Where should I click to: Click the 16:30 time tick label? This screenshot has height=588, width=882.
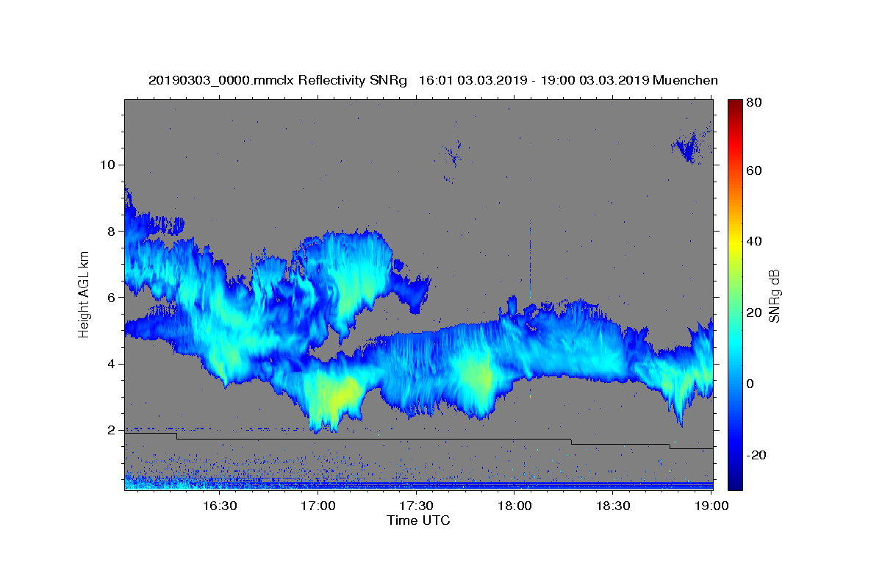click(x=220, y=506)
